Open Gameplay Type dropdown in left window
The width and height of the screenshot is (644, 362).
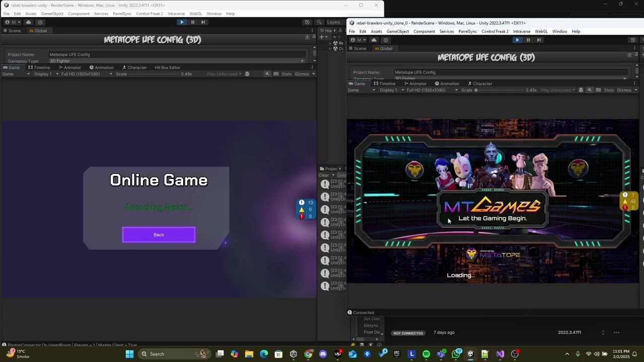coord(177,61)
